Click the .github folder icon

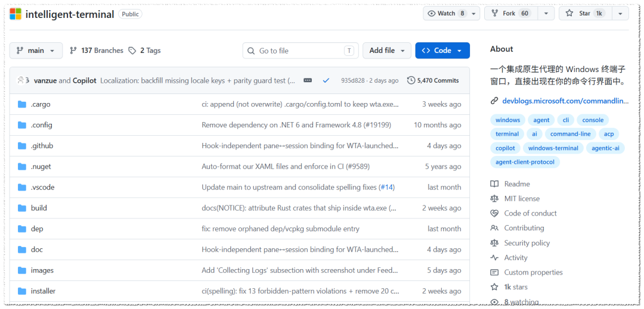pyautogui.click(x=22, y=146)
